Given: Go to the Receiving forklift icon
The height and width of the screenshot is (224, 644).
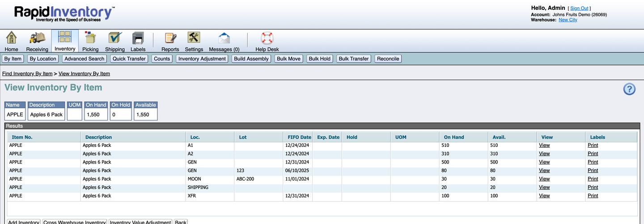Looking at the screenshot, I should click(37, 39).
